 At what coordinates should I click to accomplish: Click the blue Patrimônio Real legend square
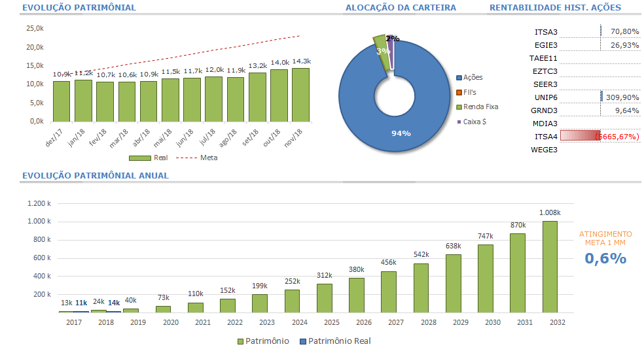(302, 341)
